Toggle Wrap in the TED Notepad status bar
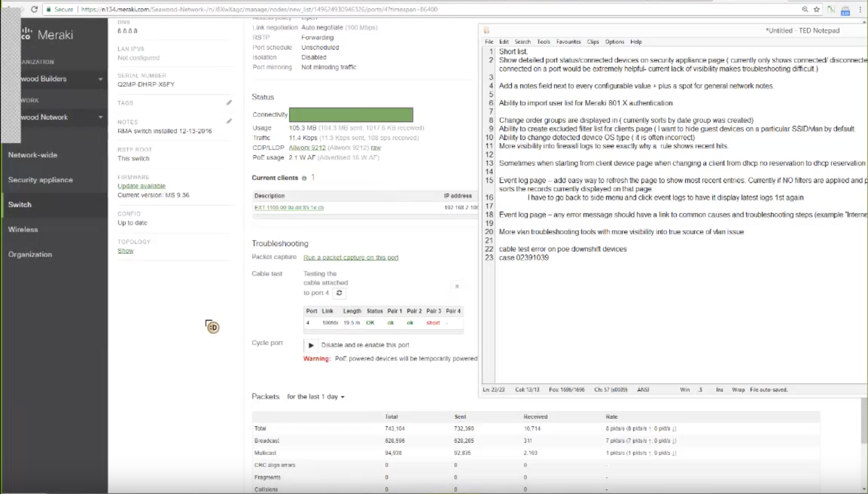This screenshot has width=868, height=494. click(738, 389)
